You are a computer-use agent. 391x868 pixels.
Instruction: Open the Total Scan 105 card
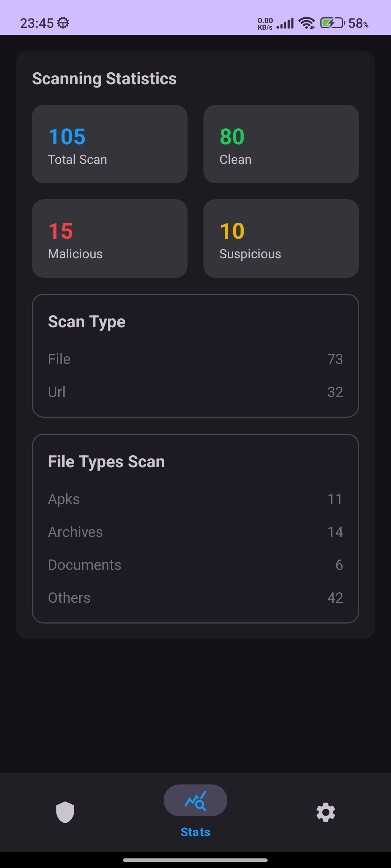coord(110,144)
